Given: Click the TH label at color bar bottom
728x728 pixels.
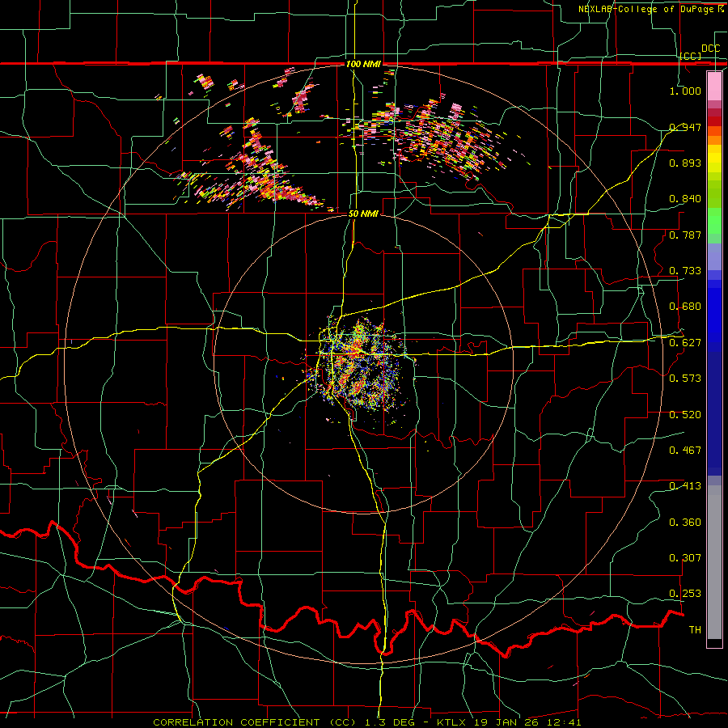Looking at the screenshot, I should 695,629.
